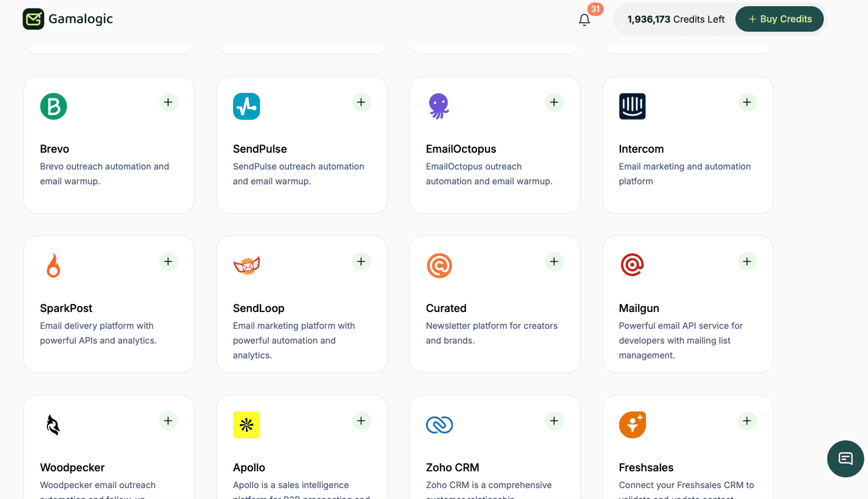This screenshot has height=499, width=868.
Task: Click the Apollo yellow logo icon
Action: [246, 425]
